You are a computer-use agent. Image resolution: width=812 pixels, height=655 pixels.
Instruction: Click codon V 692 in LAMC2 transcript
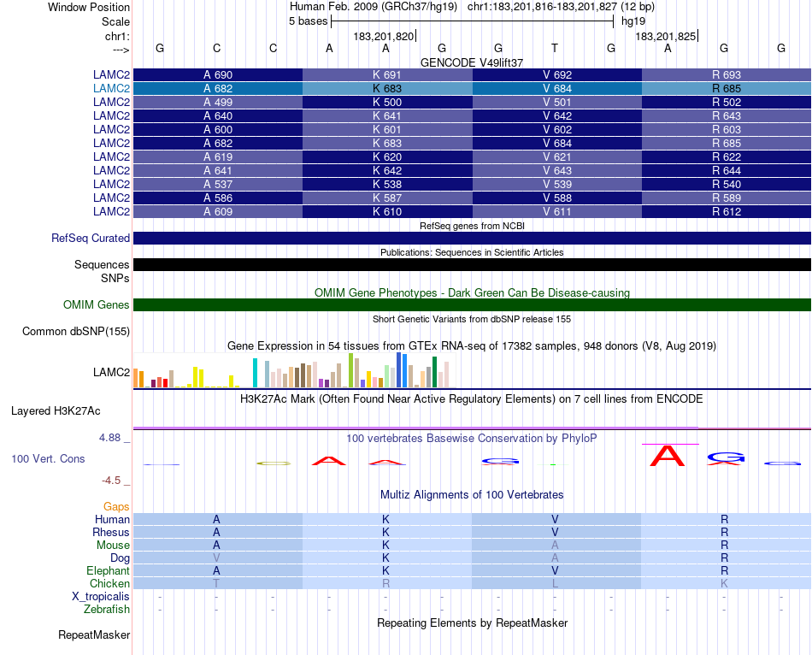556,74
